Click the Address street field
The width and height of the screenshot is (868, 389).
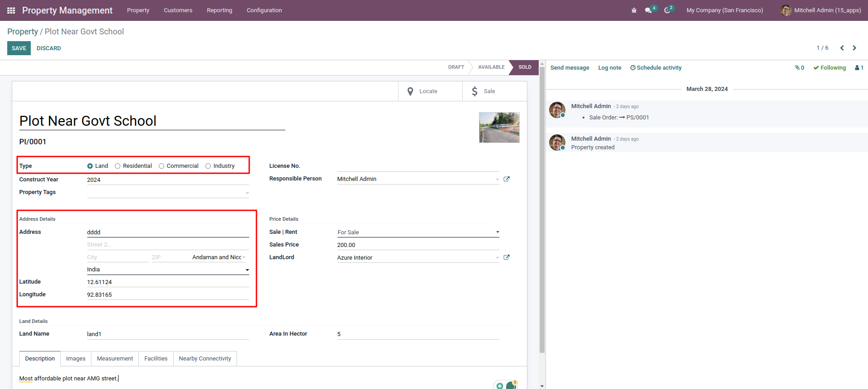[x=168, y=232]
